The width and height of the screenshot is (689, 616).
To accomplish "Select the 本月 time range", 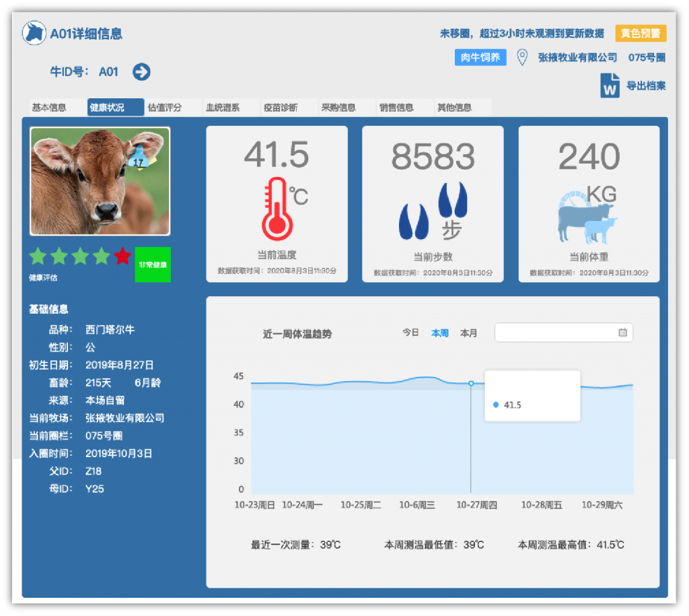I will (x=468, y=333).
